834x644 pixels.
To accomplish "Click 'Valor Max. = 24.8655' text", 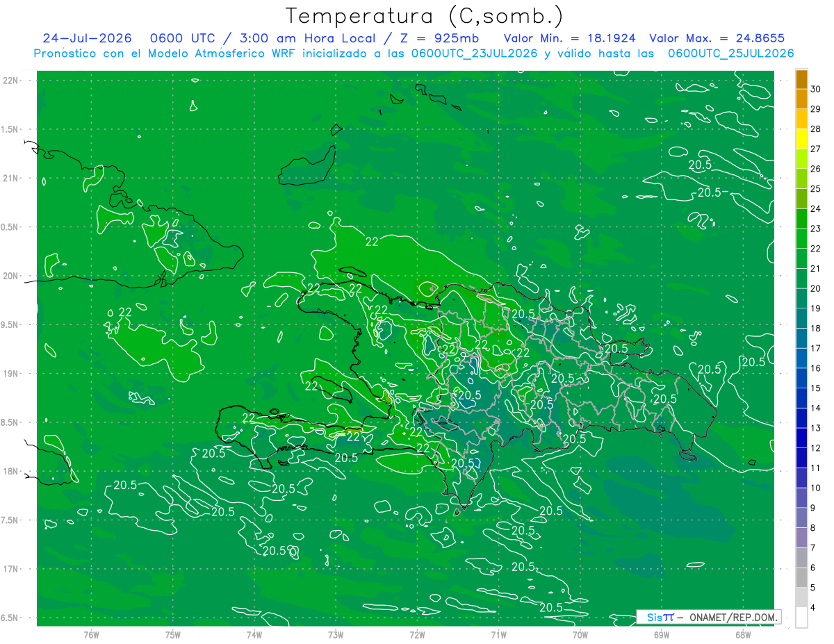I will (x=717, y=38).
